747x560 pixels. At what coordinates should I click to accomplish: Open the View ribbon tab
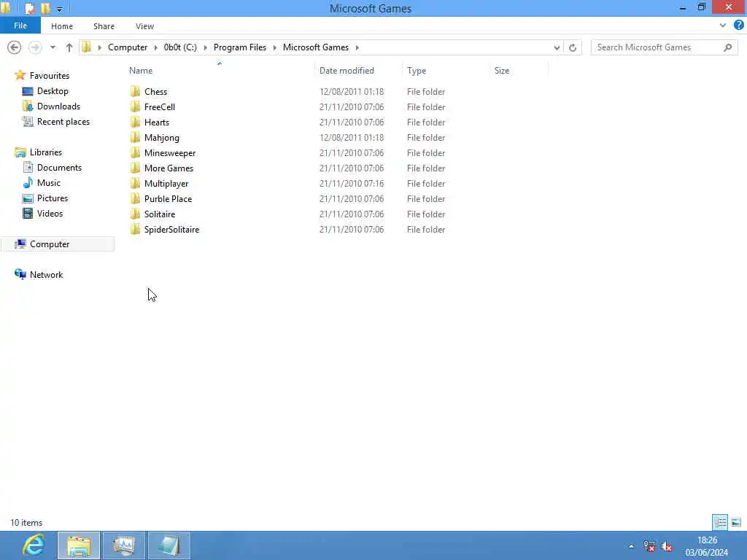point(145,26)
